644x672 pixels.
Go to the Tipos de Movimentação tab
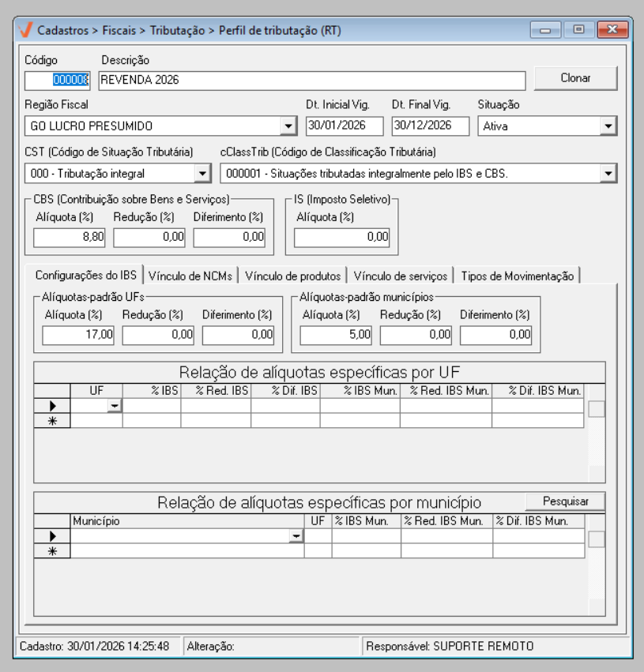[518, 276]
